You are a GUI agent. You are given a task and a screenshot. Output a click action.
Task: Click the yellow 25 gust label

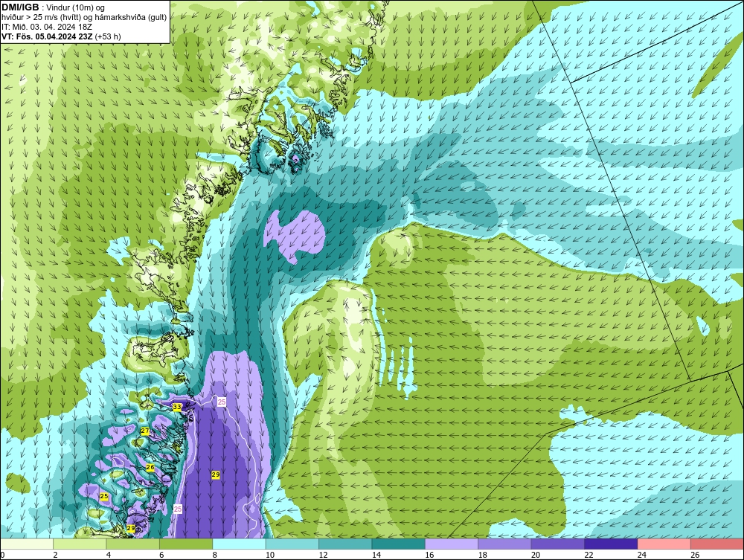(104, 496)
